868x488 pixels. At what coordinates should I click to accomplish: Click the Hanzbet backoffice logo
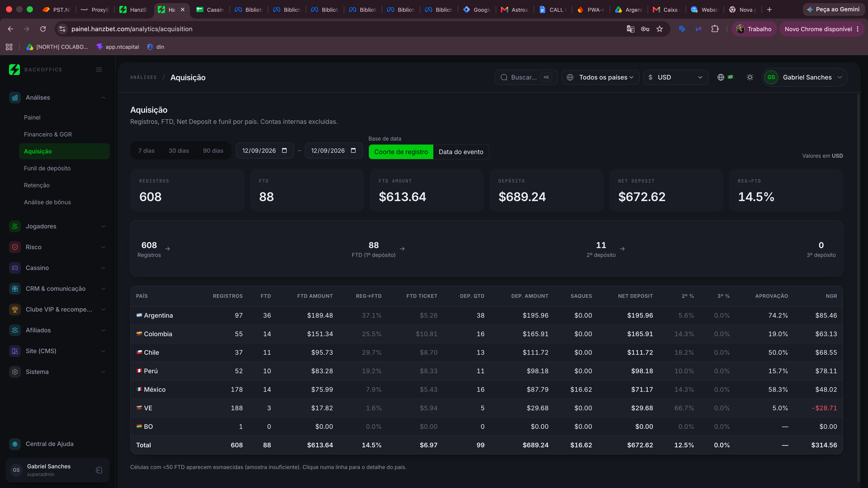[14, 70]
